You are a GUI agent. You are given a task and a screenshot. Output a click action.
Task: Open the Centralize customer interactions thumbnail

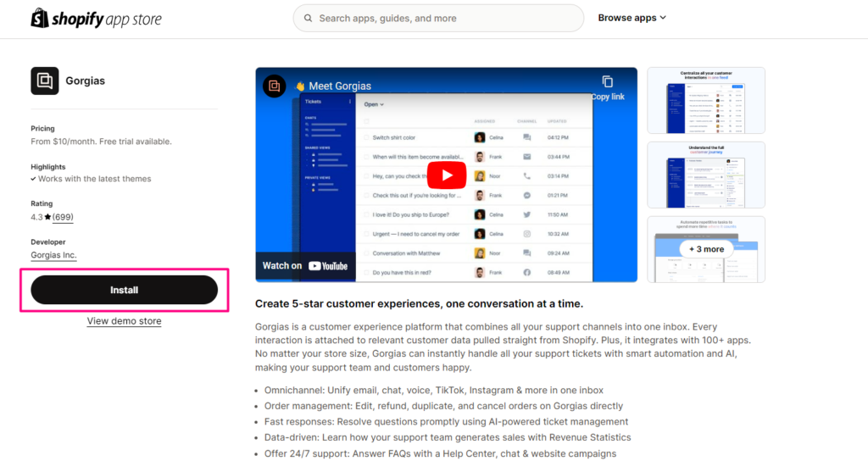(x=706, y=100)
